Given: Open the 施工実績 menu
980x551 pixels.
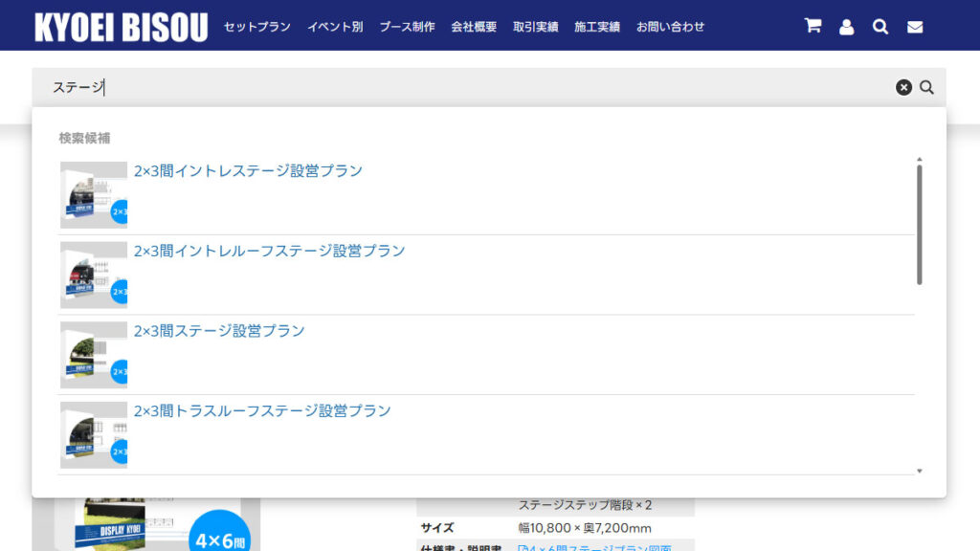Looking at the screenshot, I should point(597,27).
